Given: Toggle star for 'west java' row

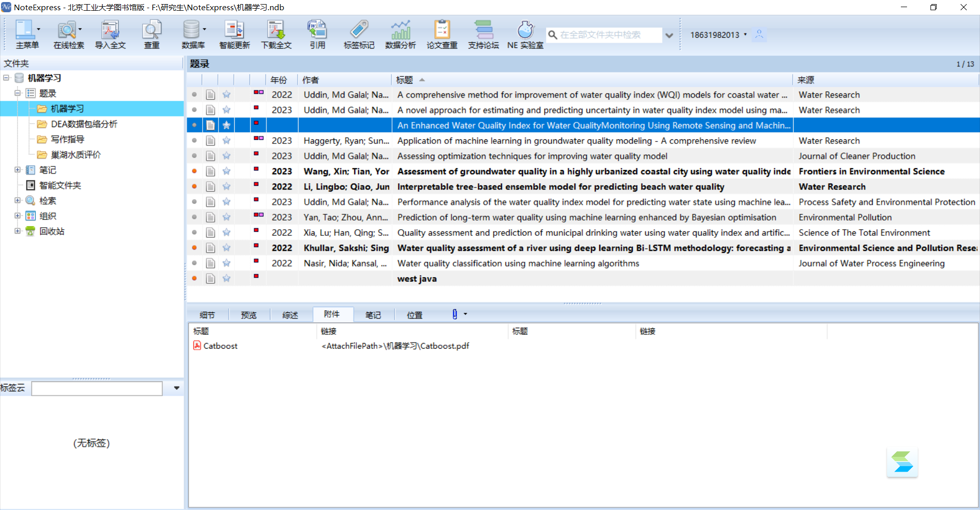Looking at the screenshot, I should 227,278.
